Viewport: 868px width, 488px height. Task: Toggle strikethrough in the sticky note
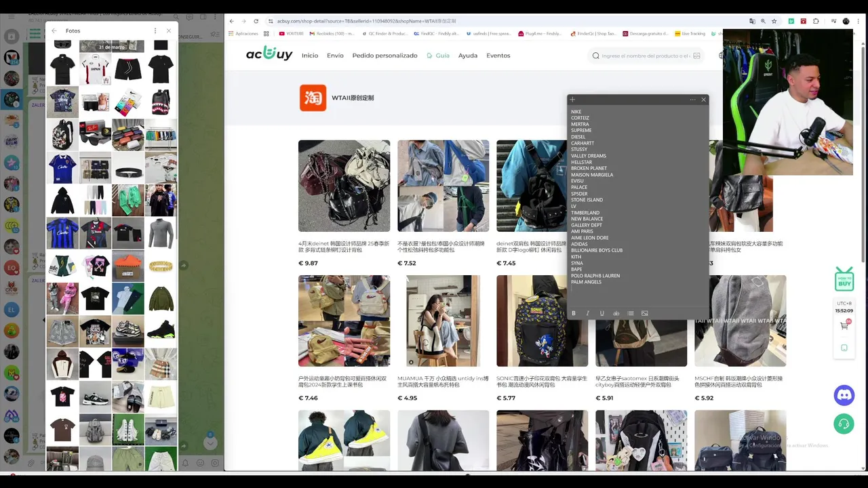[616, 313]
